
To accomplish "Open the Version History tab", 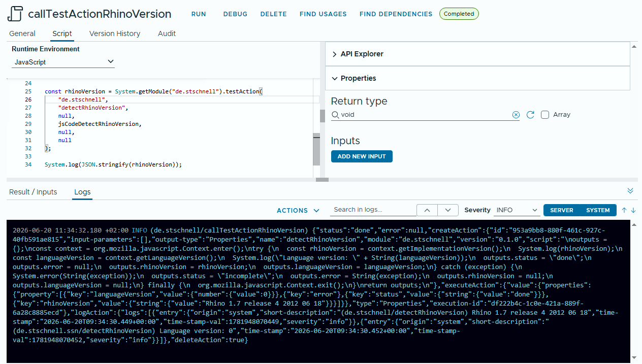I will 115,34.
